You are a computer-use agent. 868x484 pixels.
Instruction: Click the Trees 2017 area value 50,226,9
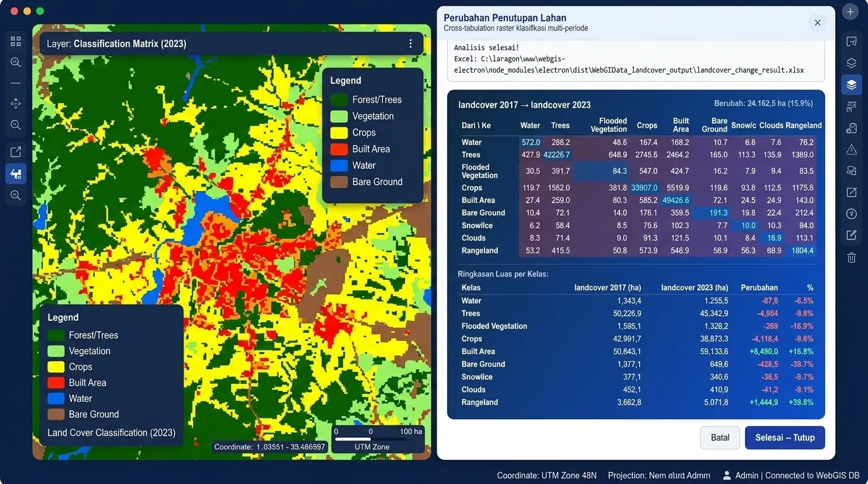(627, 314)
